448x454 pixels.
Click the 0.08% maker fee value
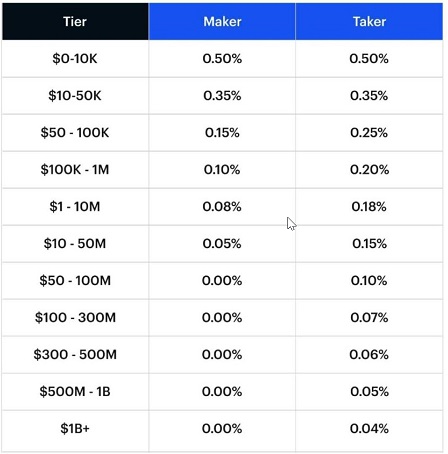222,207
